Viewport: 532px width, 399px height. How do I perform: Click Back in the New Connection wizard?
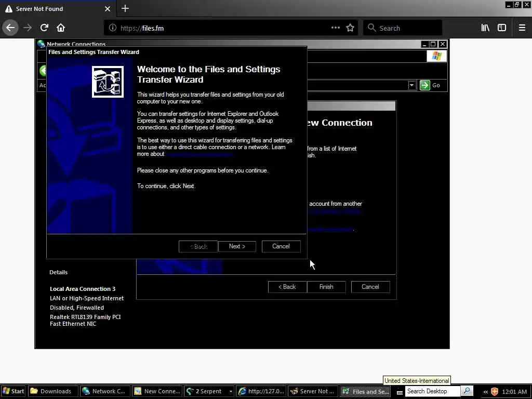tap(287, 287)
